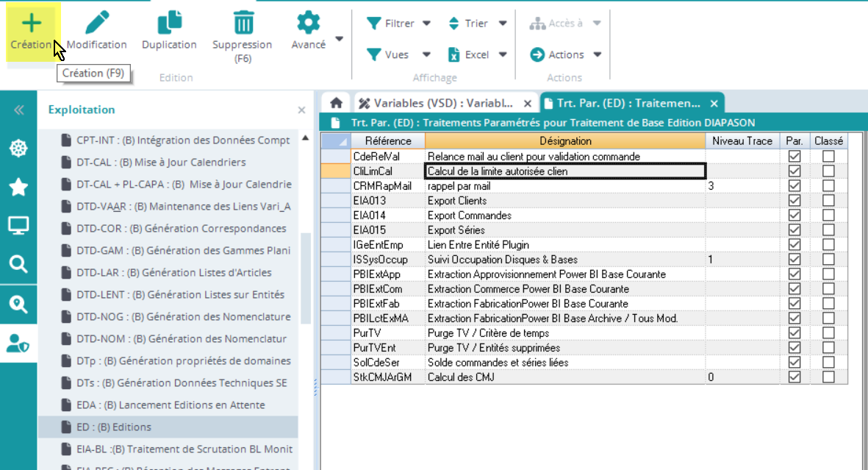Open the Excel export dropdown

[503, 54]
